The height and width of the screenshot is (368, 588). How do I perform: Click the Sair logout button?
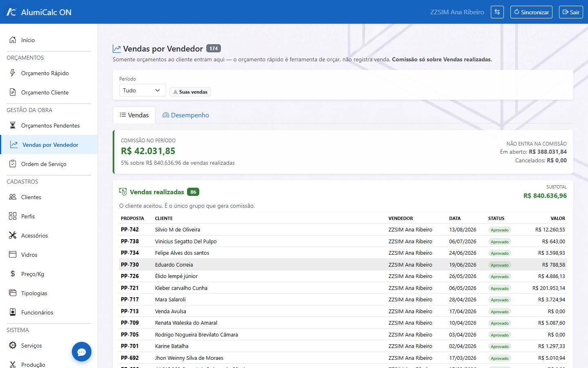571,12
